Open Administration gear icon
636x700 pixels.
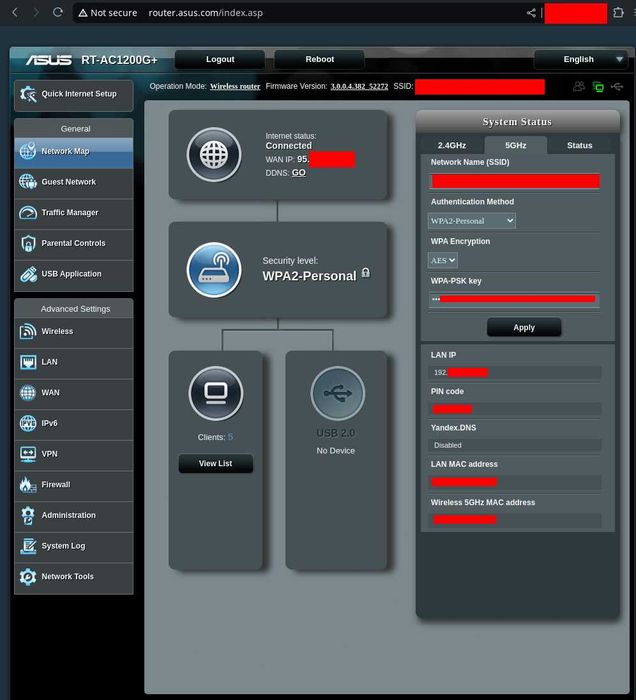point(28,515)
